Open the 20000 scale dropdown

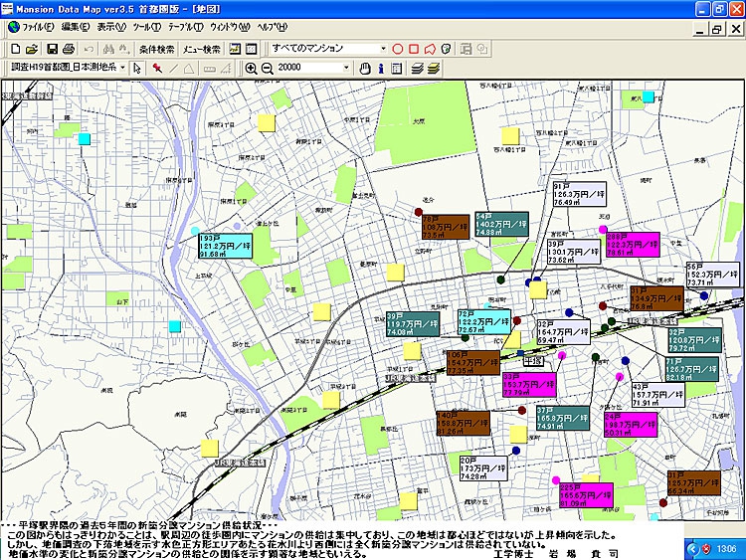pos(347,68)
